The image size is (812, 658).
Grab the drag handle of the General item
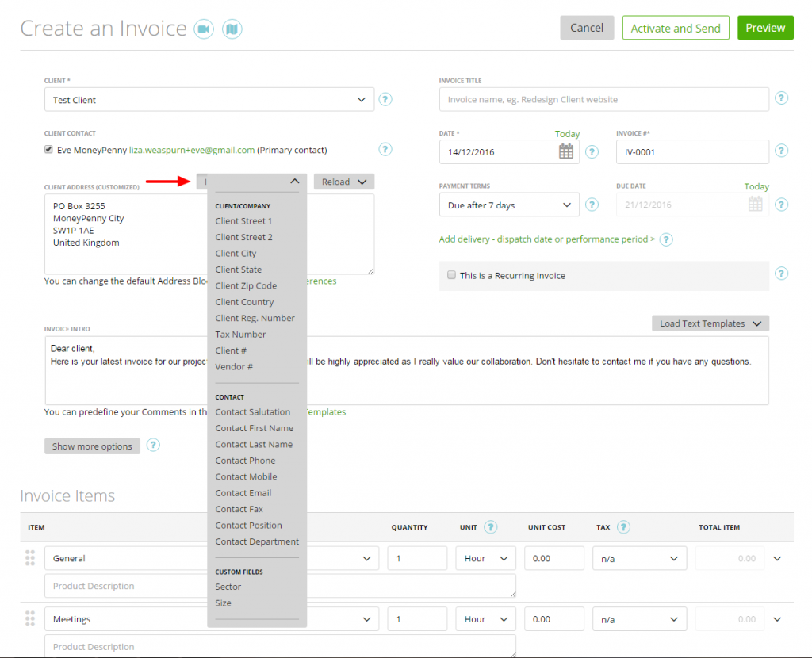point(30,557)
